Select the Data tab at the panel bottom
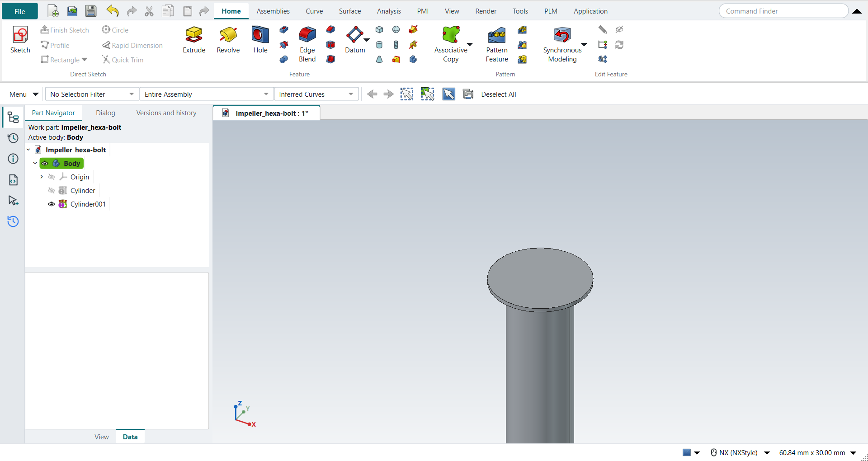 click(130, 437)
